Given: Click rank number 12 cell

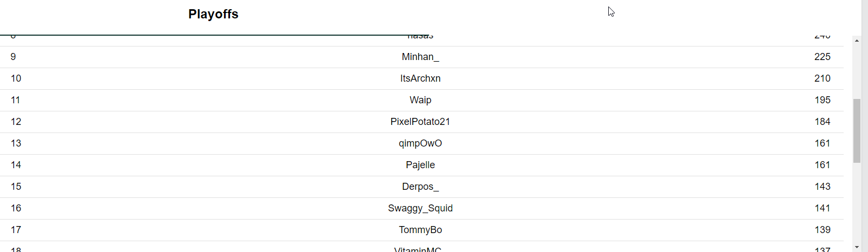Looking at the screenshot, I should 16,122.
